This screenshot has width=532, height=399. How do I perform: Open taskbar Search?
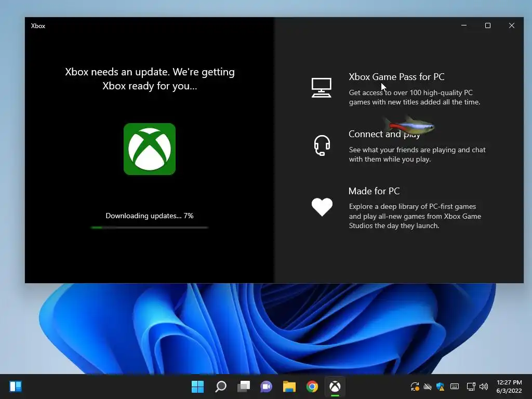[220, 387]
